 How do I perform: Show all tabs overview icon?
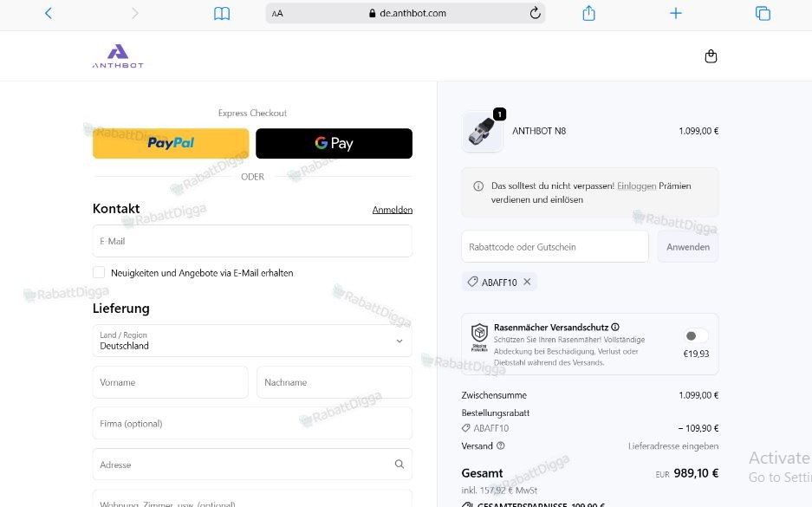point(763,13)
